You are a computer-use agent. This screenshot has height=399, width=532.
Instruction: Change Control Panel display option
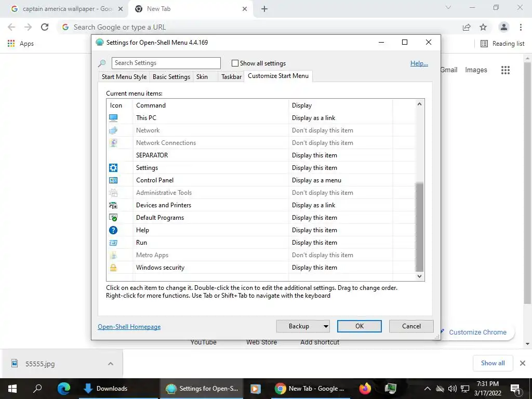316,180
